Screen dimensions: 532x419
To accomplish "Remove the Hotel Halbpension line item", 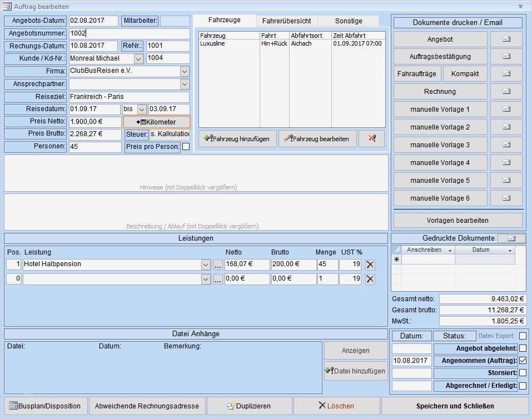I will point(370,265).
